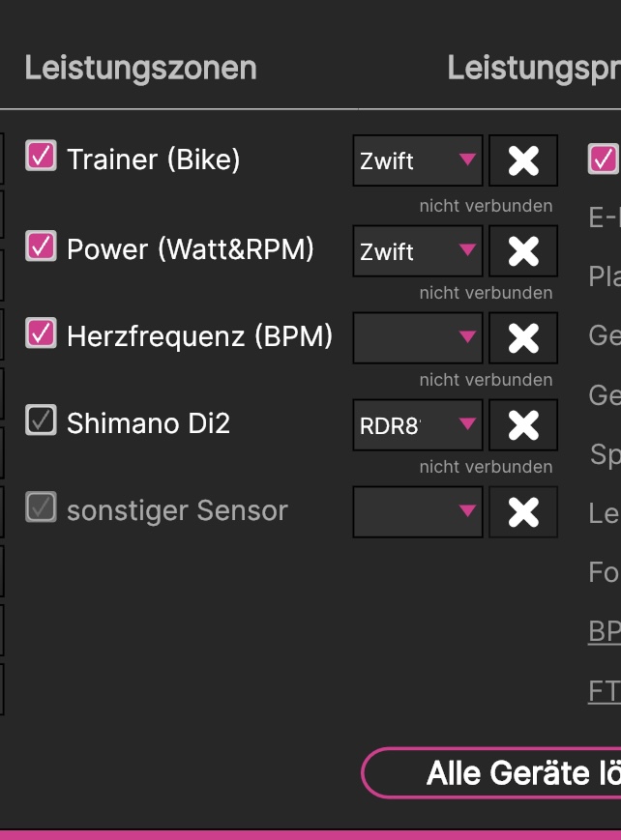
Task: Open the sonstiger Sensor device dropdown
Action: click(x=417, y=511)
